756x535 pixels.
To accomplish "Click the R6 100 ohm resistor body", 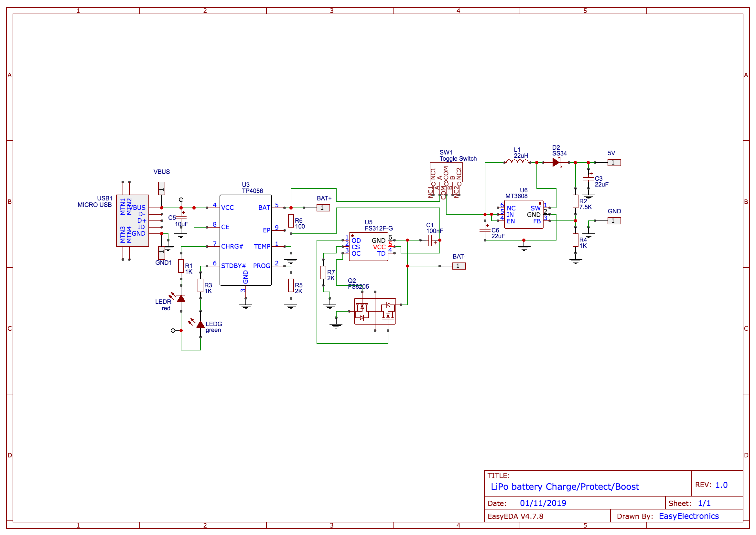I will pyautogui.click(x=291, y=221).
